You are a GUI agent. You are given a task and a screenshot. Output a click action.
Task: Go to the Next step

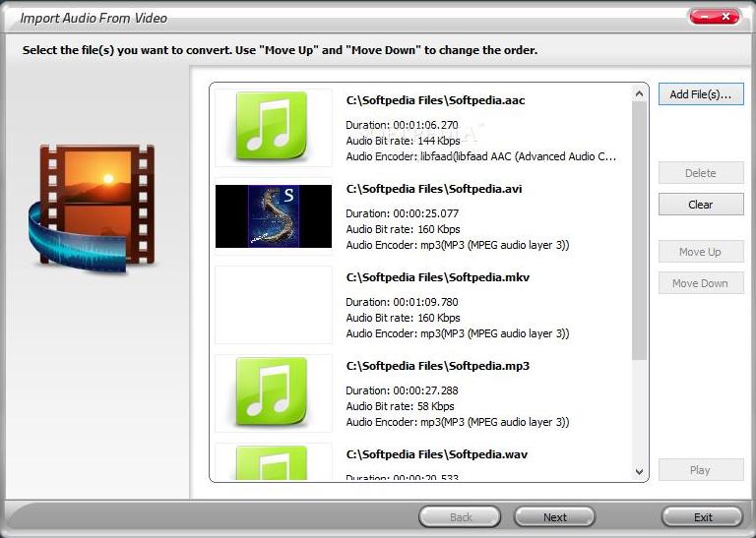[x=554, y=517]
